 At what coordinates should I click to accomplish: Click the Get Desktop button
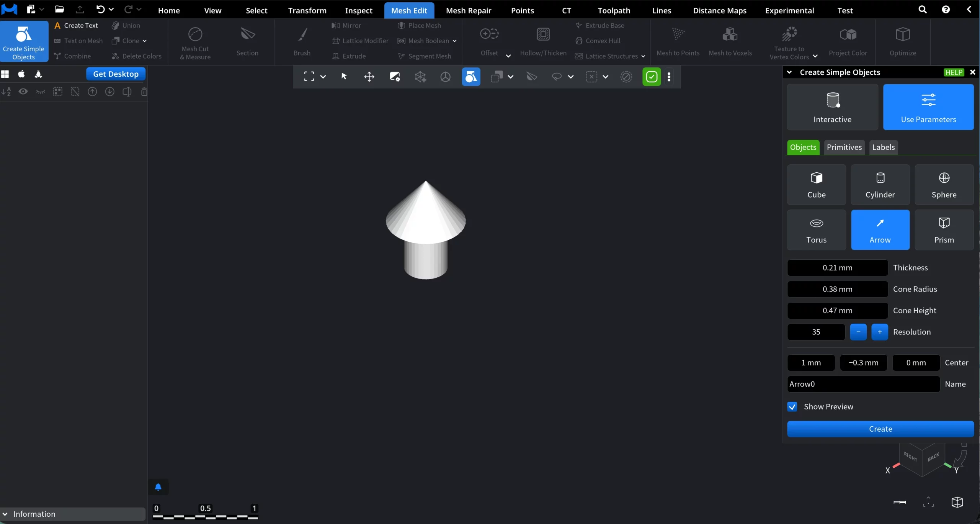[x=115, y=74]
